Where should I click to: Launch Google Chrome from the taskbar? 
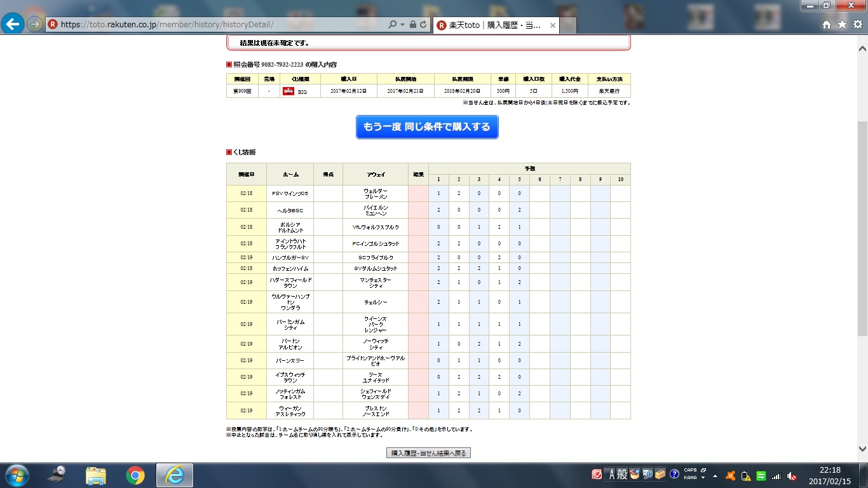tap(135, 475)
